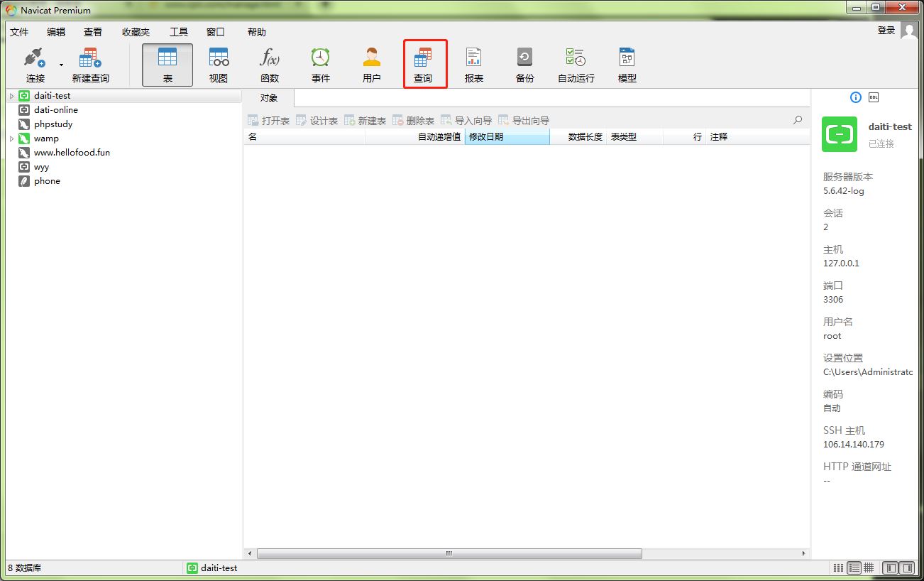
Task: Open the Query (查询) toolbar icon
Action: click(x=423, y=64)
